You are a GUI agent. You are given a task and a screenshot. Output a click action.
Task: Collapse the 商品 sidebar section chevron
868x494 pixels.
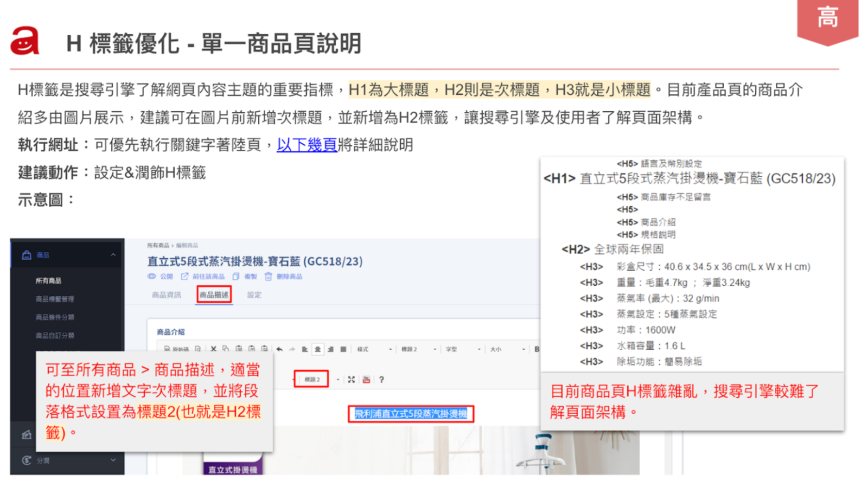coord(113,255)
